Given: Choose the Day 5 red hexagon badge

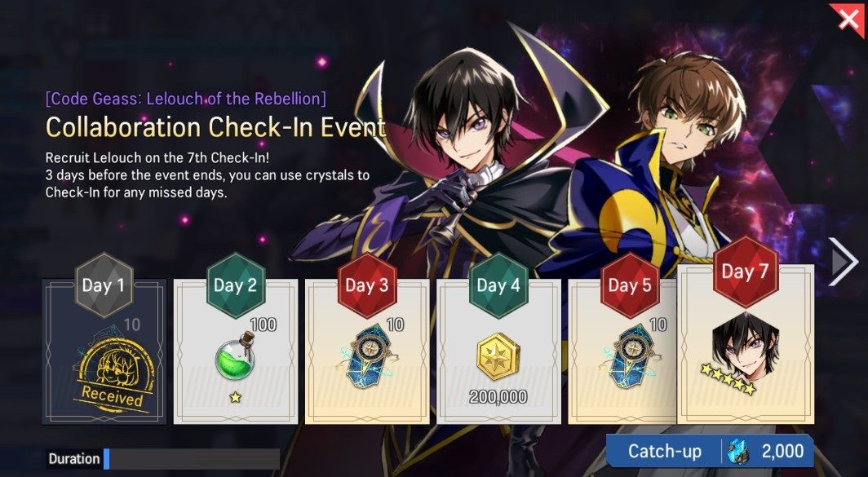Looking at the screenshot, I should (x=631, y=285).
